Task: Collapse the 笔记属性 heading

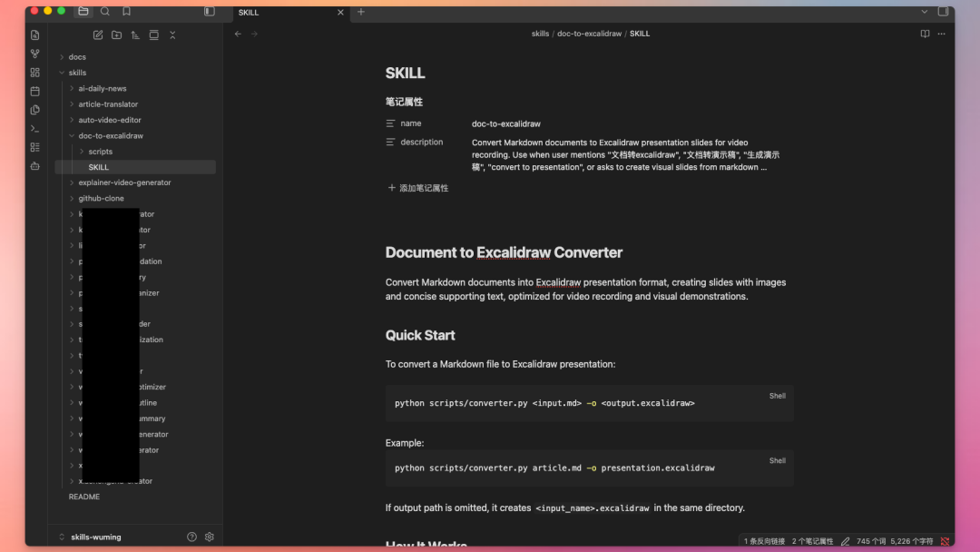Action: tap(405, 102)
